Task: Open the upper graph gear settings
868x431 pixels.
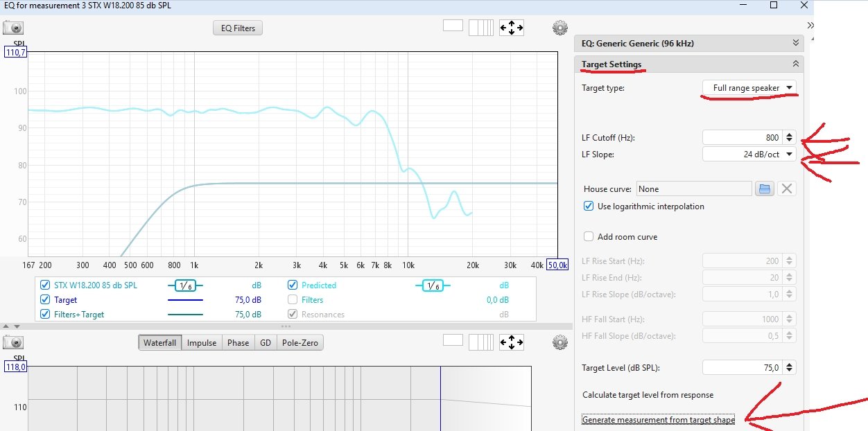Action: click(560, 28)
